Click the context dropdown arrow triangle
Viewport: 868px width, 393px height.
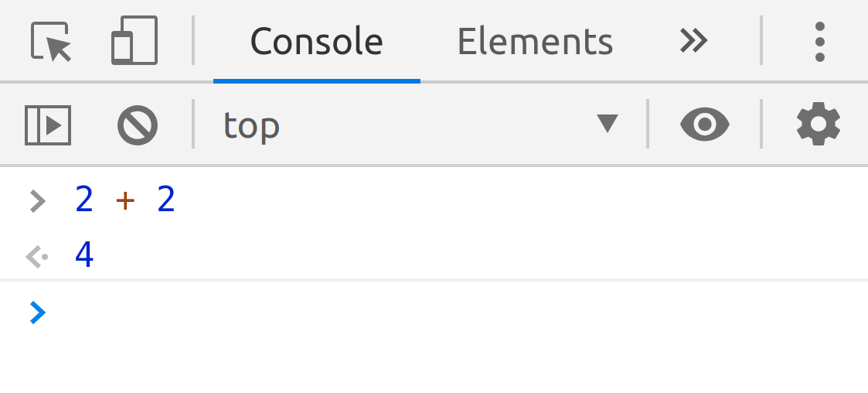(x=608, y=124)
